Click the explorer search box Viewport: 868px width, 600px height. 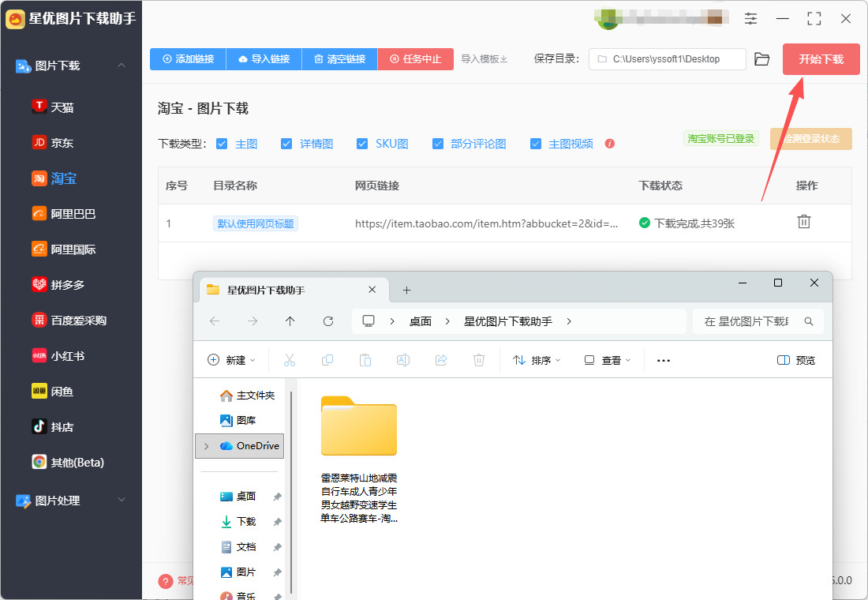[x=750, y=321]
